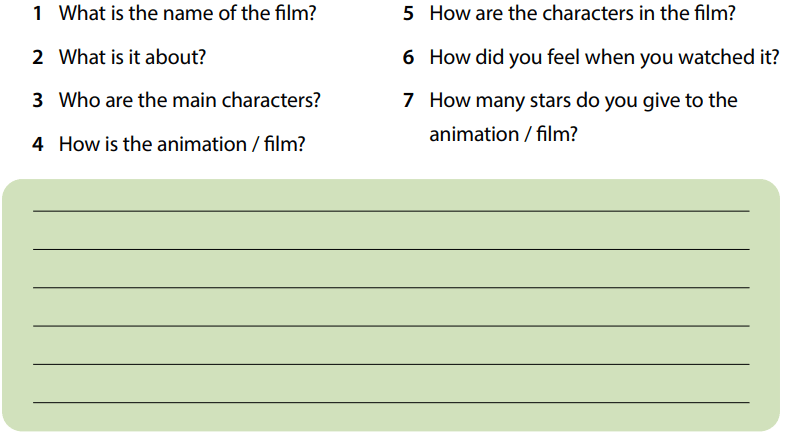Click the number 4 question marker

coord(37,144)
